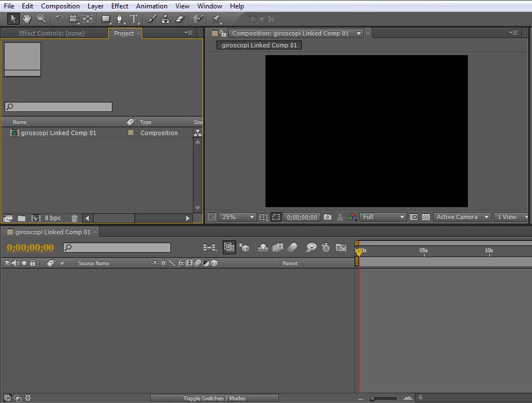
Task: Open the Animation menu
Action: pyautogui.click(x=152, y=6)
